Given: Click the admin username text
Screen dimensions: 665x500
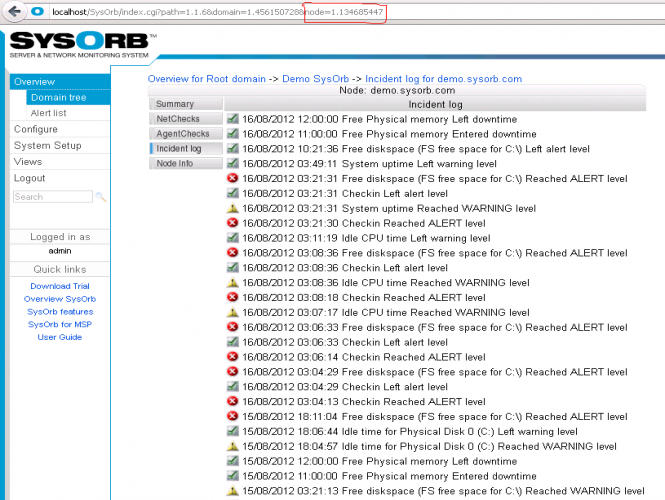Looking at the screenshot, I should point(60,251).
